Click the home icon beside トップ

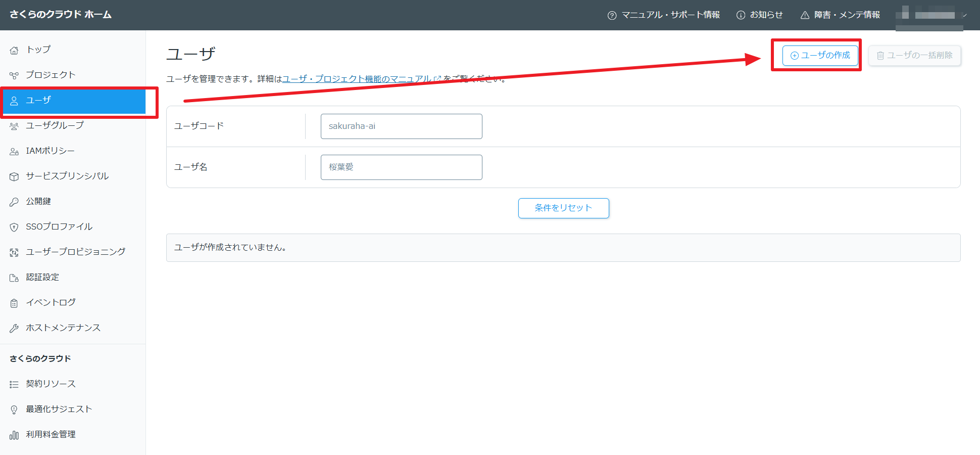click(x=14, y=50)
